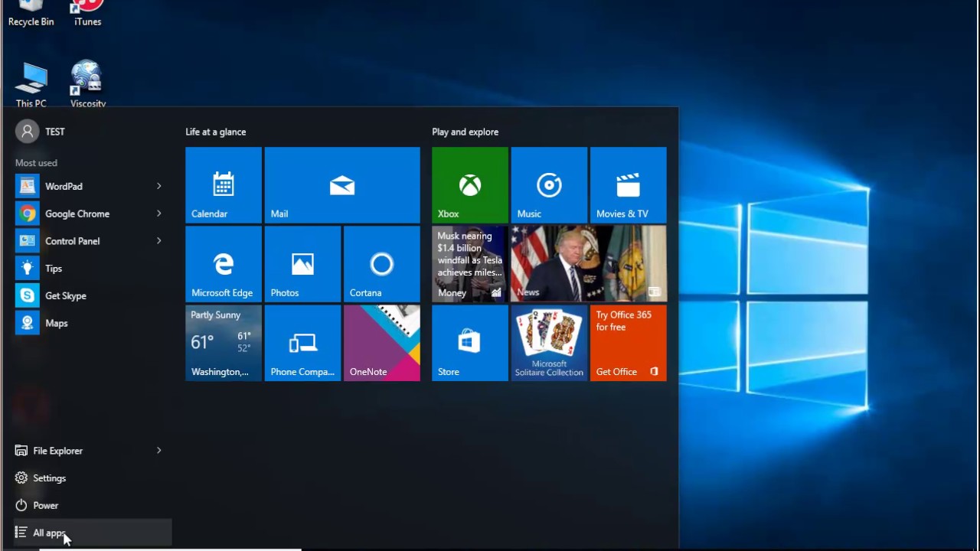
Task: Open the Store tile
Action: (x=470, y=343)
